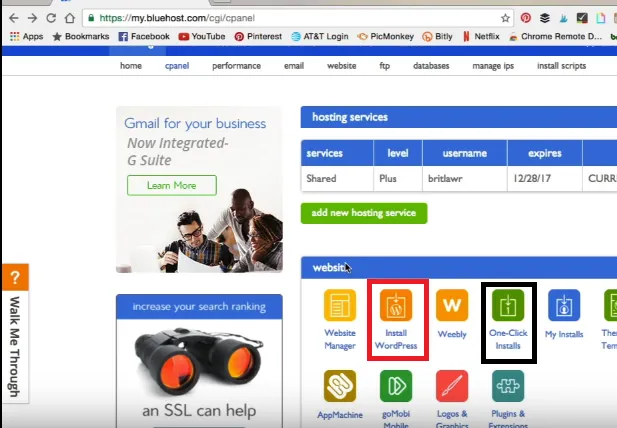Open the Apps bookmarks shortcut
This screenshot has width=617, height=428.
pyautogui.click(x=26, y=37)
